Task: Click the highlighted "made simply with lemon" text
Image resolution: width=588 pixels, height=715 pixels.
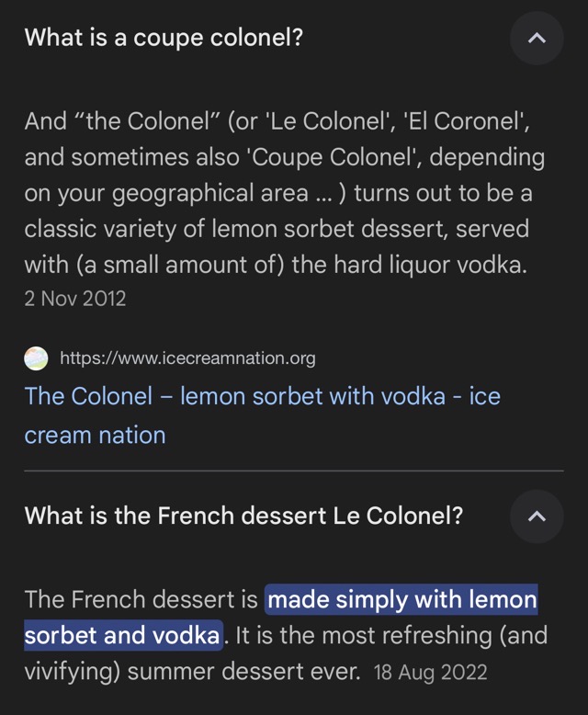Action: (x=401, y=600)
